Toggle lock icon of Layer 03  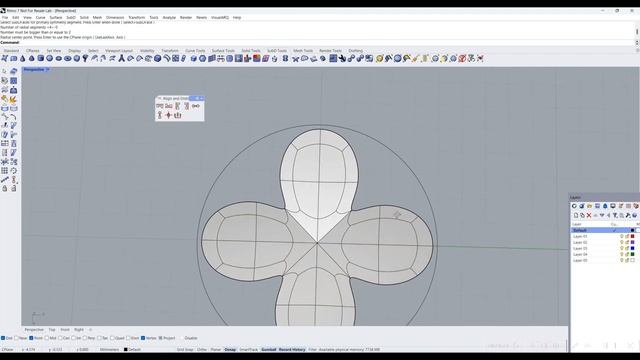pyautogui.click(x=627, y=248)
